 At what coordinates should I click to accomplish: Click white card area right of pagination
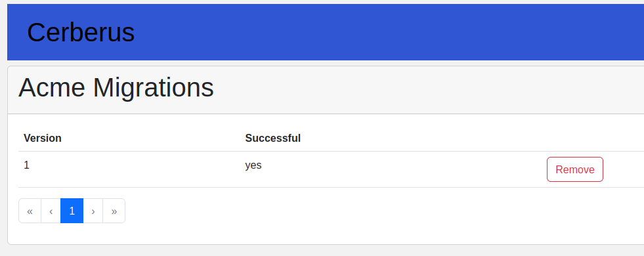pos(382,211)
